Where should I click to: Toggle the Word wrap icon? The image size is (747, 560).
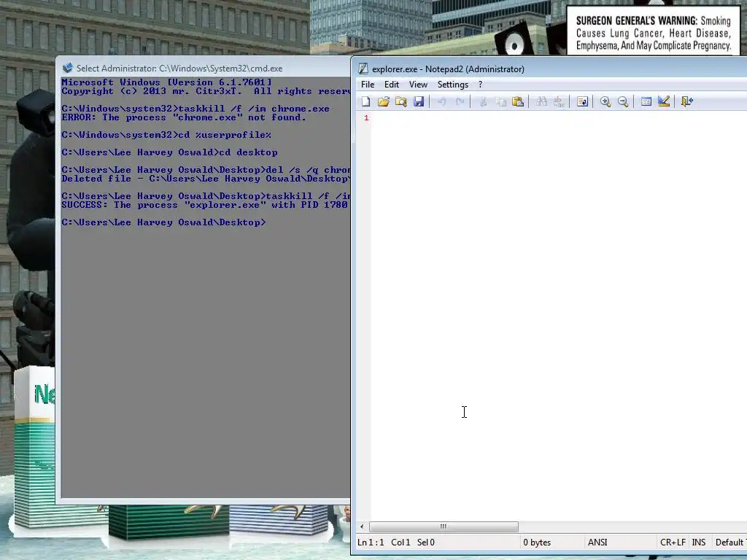coord(582,101)
